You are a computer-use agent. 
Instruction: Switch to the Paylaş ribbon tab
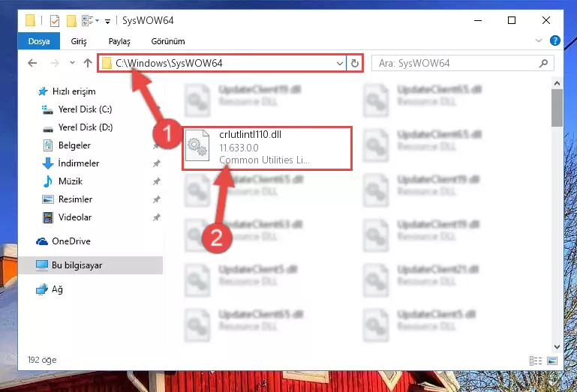click(x=119, y=41)
